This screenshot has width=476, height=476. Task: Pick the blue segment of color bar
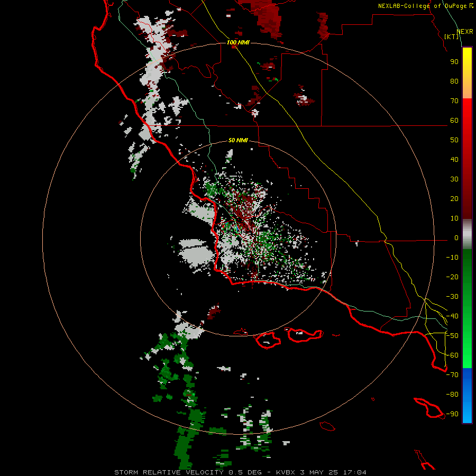pos(467,396)
